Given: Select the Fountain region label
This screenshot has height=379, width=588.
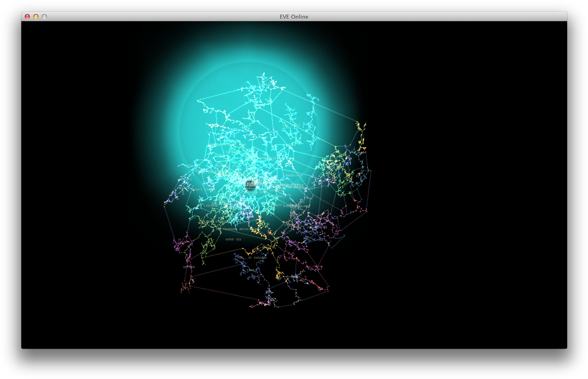Looking at the screenshot, I should (x=182, y=188).
